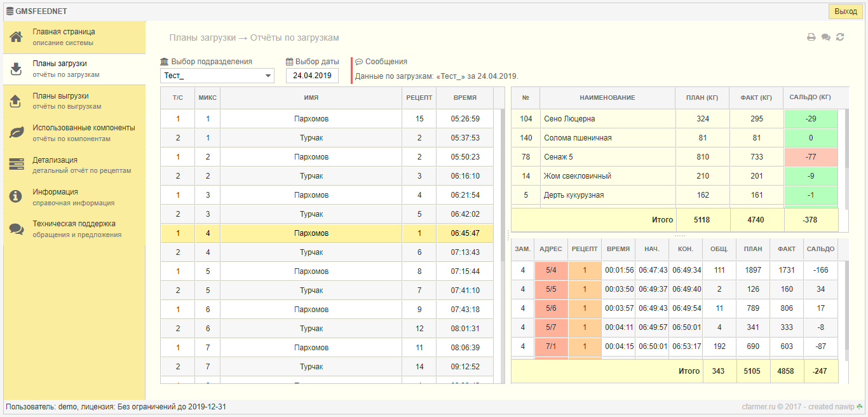Open the Планы загрузки menu item
The image size is (868, 417).
74,69
